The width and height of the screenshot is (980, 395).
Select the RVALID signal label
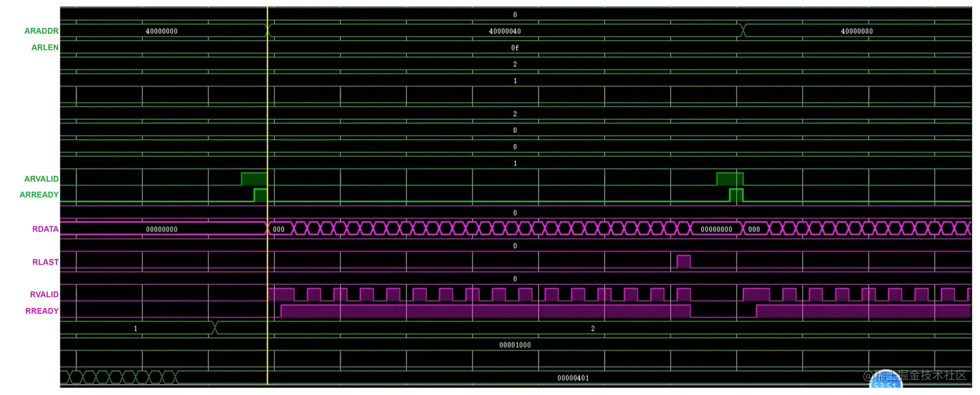44,294
